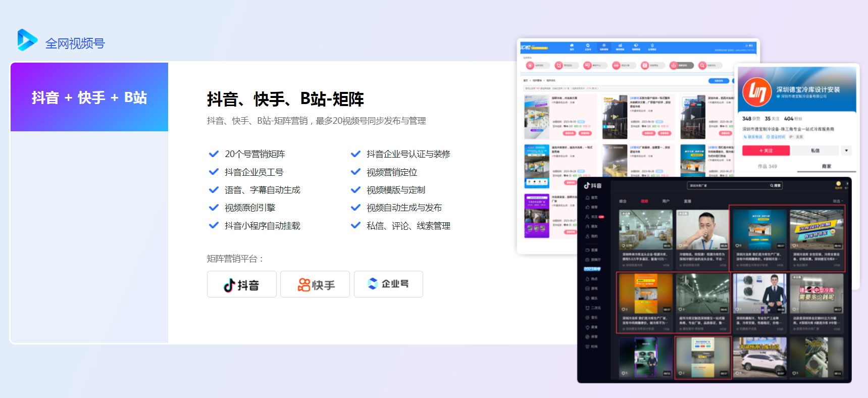
Task: Open the suited virtual presenter video thumbnail
Action: tap(759, 293)
